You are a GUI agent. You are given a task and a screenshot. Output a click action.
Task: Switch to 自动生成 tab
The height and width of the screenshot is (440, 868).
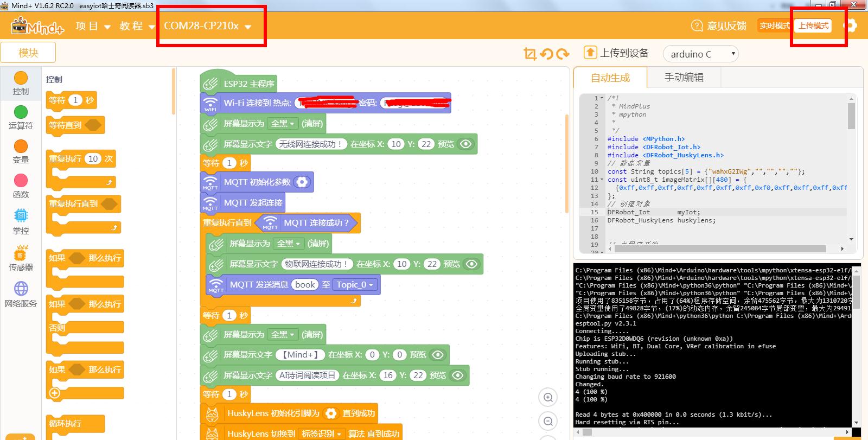coord(610,78)
